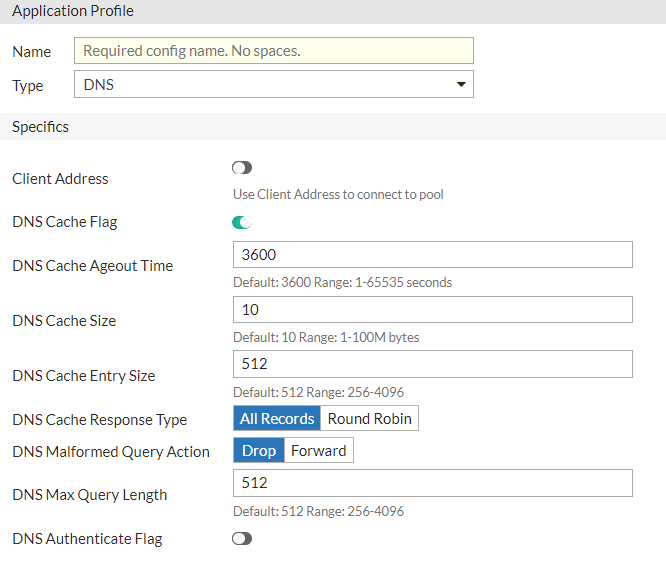Turn on the DNS Authenticate Flag switch
This screenshot has height=561, width=666.
(x=242, y=539)
